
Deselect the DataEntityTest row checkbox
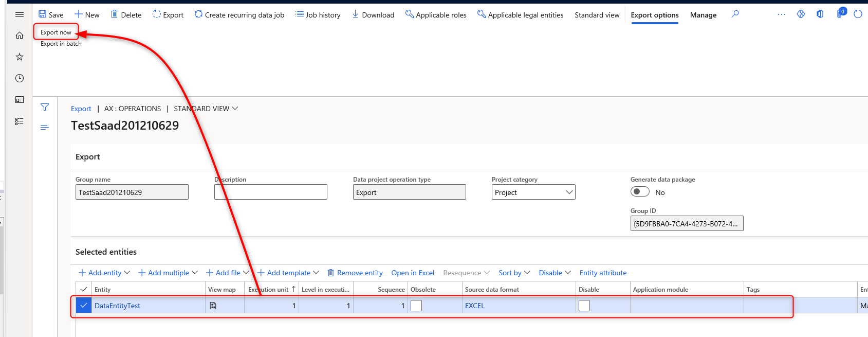pos(84,305)
